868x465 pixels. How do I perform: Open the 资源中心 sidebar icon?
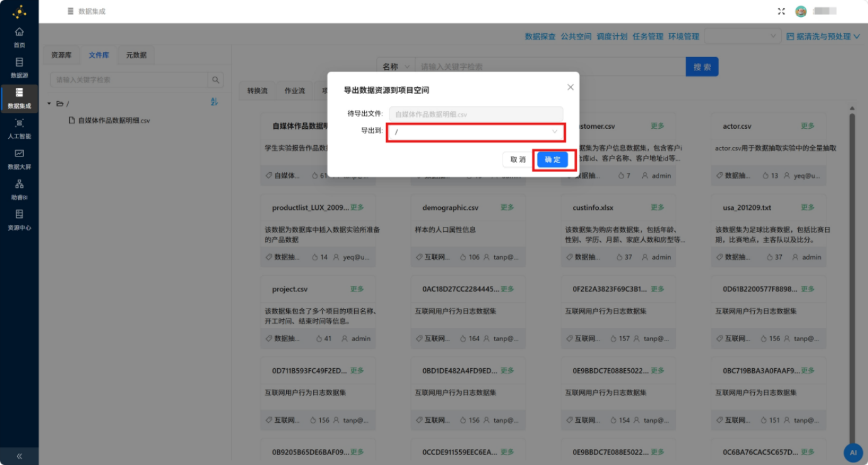point(19,220)
